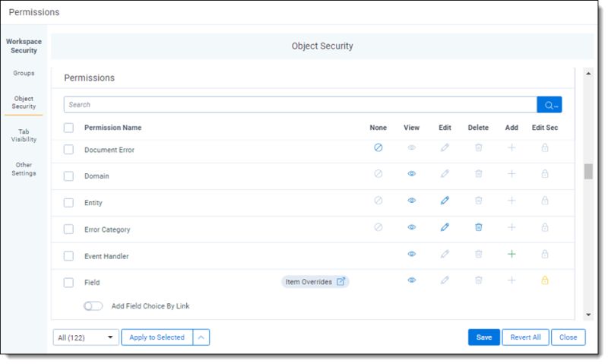This screenshot has width=608, height=364.
Task: Click the Permission Name column header
Action: [x=112, y=128]
